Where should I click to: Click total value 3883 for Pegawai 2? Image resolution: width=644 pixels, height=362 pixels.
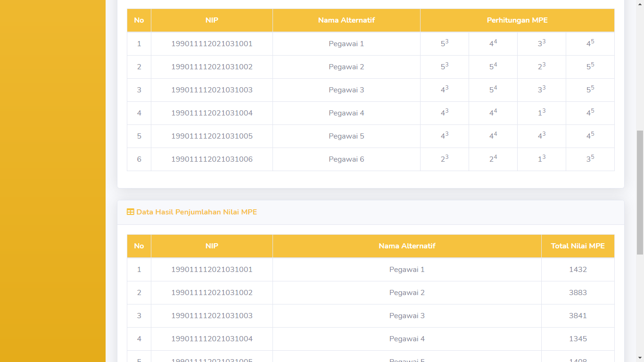click(578, 293)
